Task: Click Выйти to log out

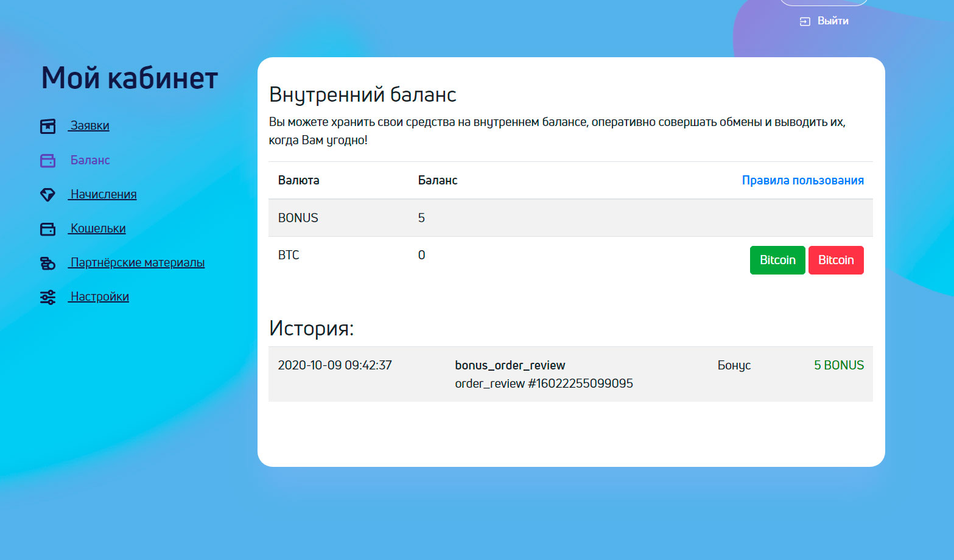Action: [x=832, y=20]
